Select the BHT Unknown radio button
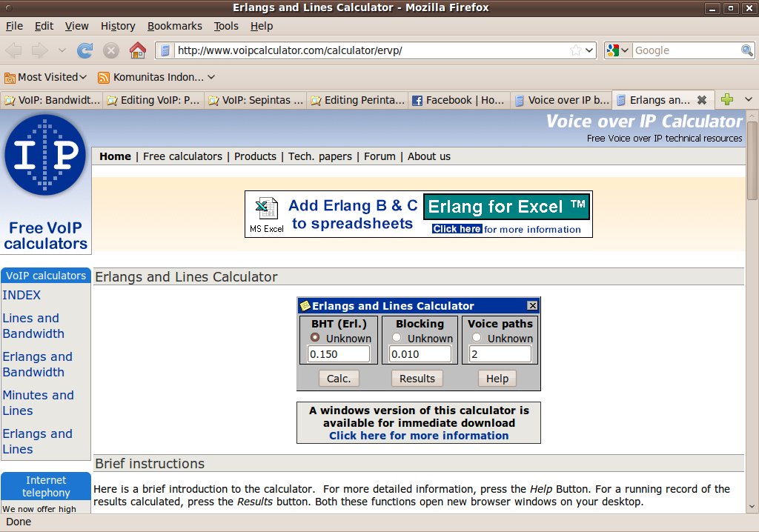The width and height of the screenshot is (759, 532). [x=315, y=338]
